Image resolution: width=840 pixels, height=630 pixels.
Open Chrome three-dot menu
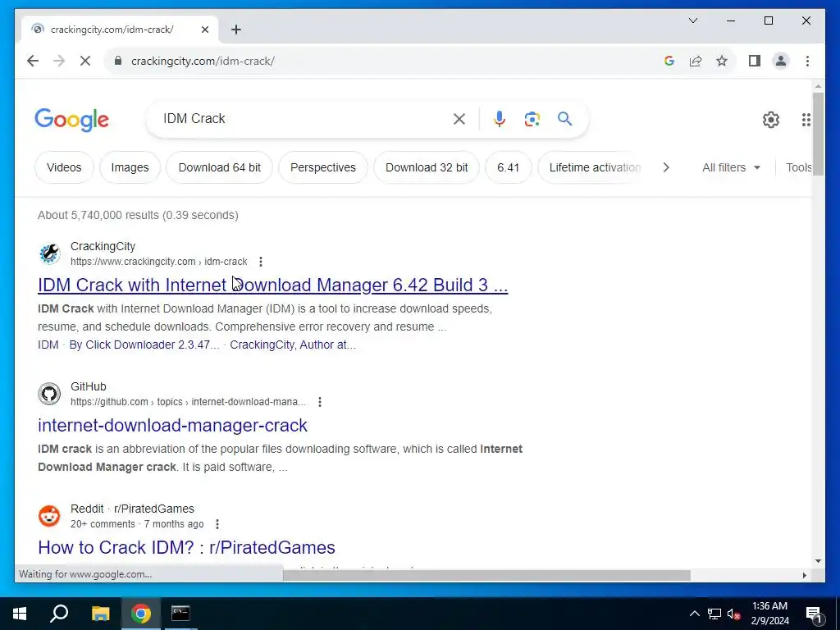pos(807,61)
